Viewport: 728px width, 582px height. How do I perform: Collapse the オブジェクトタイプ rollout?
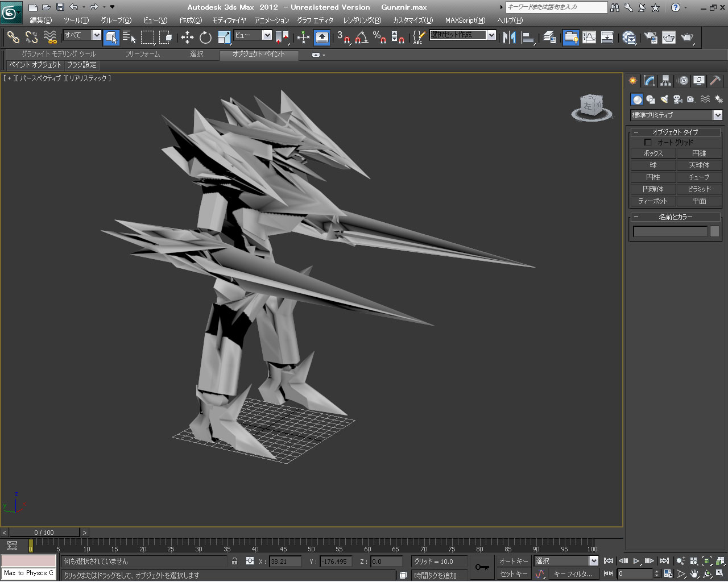(x=675, y=132)
